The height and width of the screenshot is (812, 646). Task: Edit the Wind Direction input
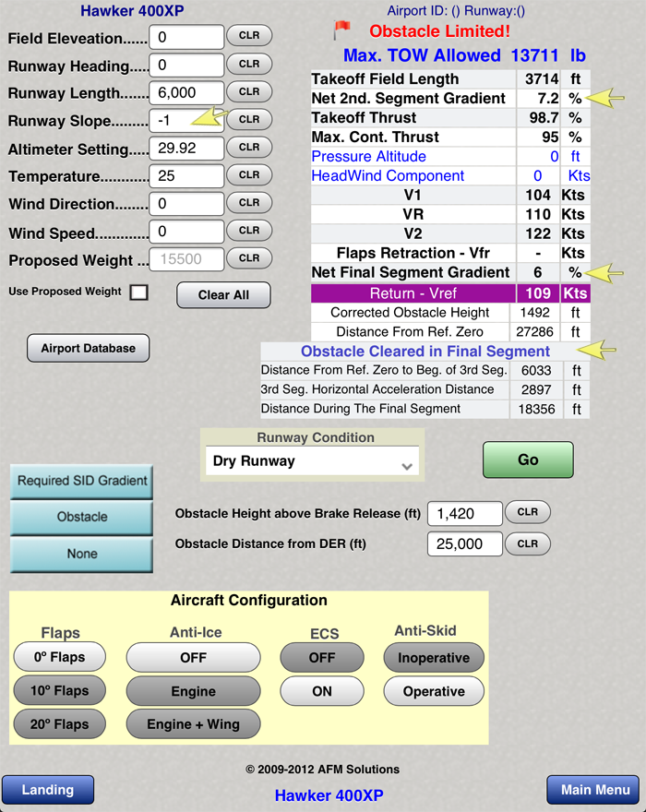tap(186, 204)
